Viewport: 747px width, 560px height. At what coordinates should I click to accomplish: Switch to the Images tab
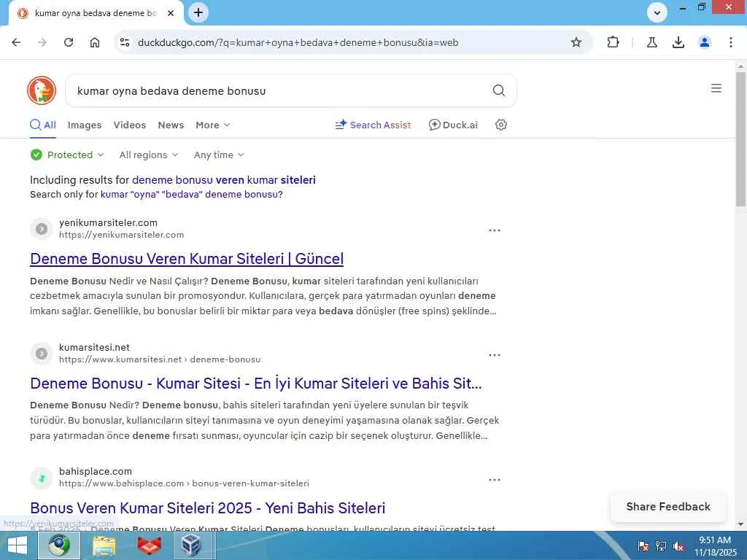click(x=85, y=125)
